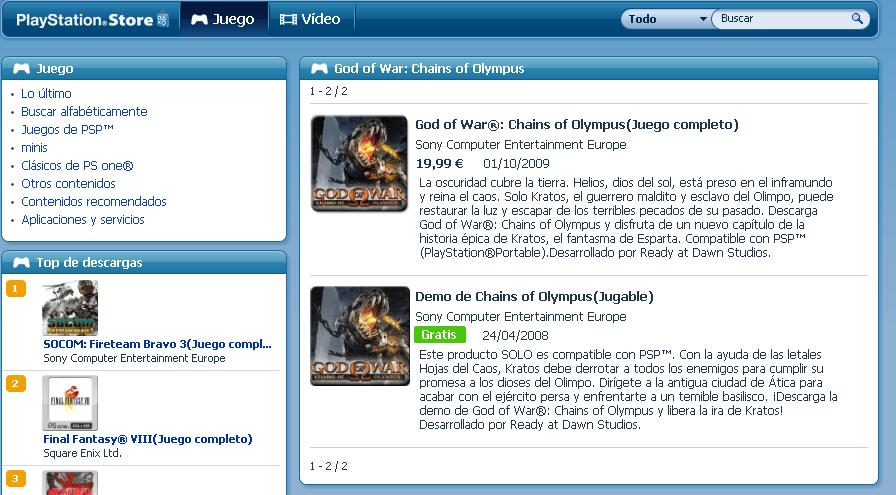The height and width of the screenshot is (495, 896).
Task: Click controller icon in Top de descargas header
Action: pyautogui.click(x=21, y=262)
